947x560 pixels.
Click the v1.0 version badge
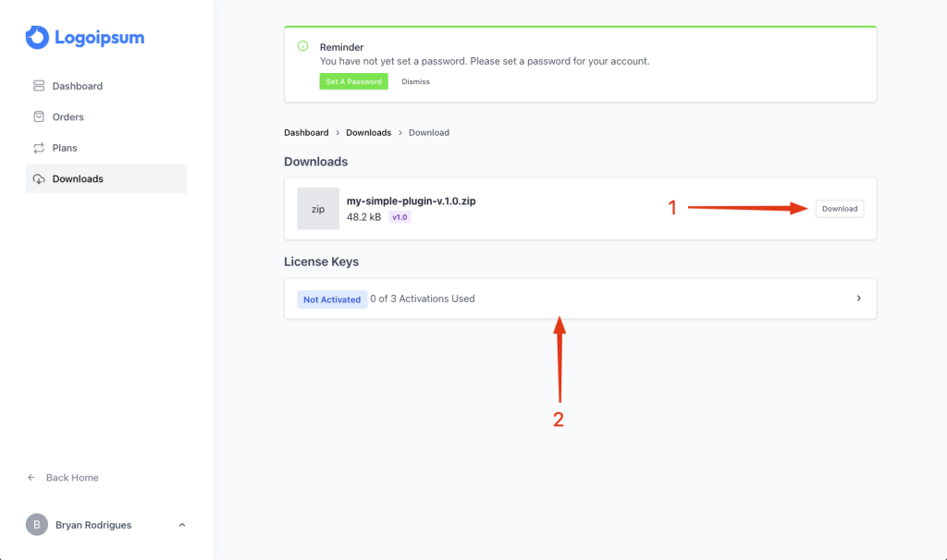400,217
